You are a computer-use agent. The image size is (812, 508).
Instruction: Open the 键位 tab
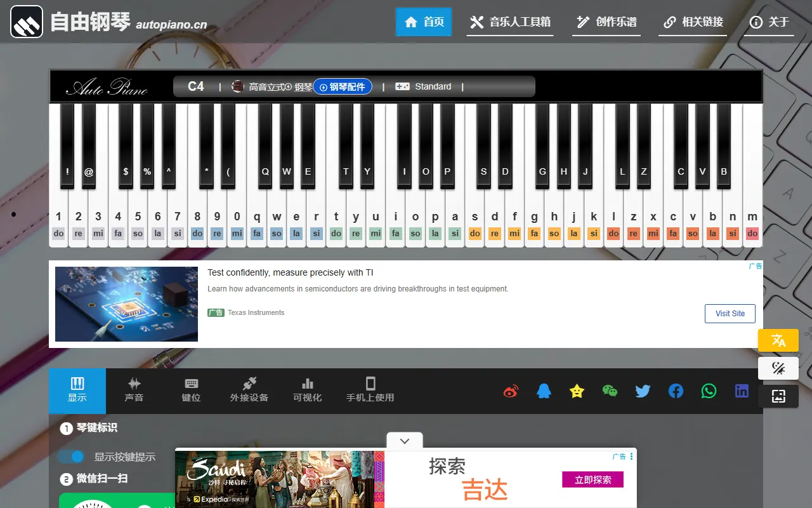191,391
